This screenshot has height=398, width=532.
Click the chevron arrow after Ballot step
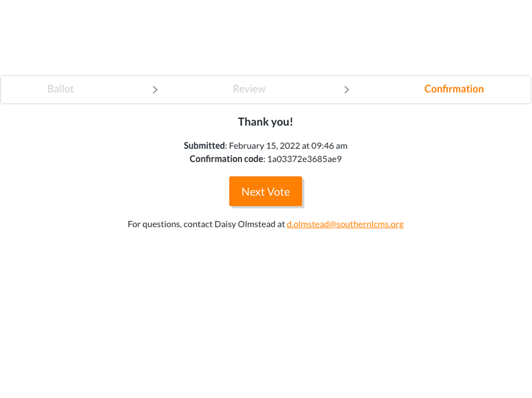[155, 90]
